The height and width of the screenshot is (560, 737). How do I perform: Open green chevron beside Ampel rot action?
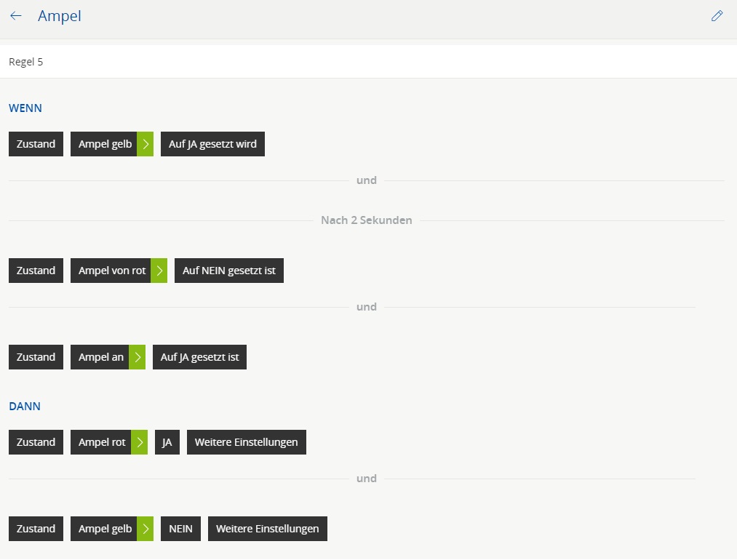click(x=140, y=442)
